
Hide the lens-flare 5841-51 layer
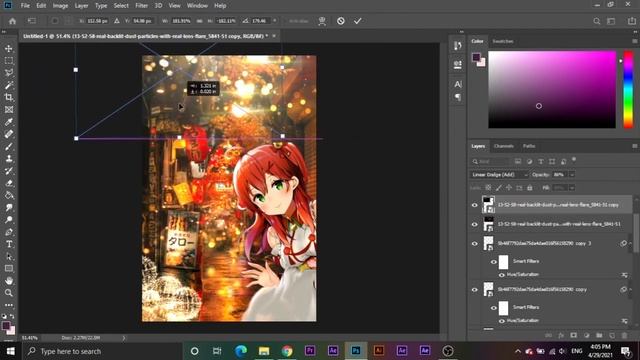(474, 224)
